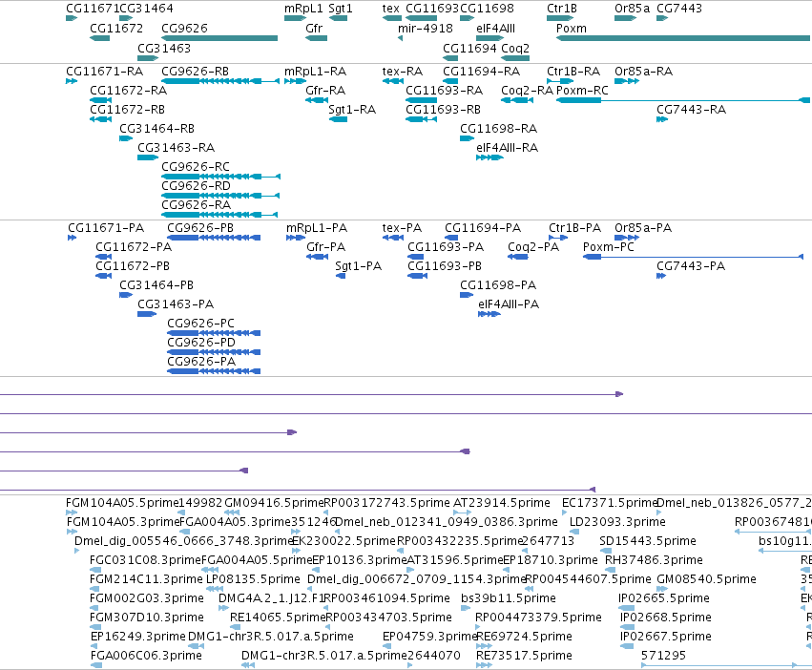Select the eIF4AIII gene label

tap(495, 28)
